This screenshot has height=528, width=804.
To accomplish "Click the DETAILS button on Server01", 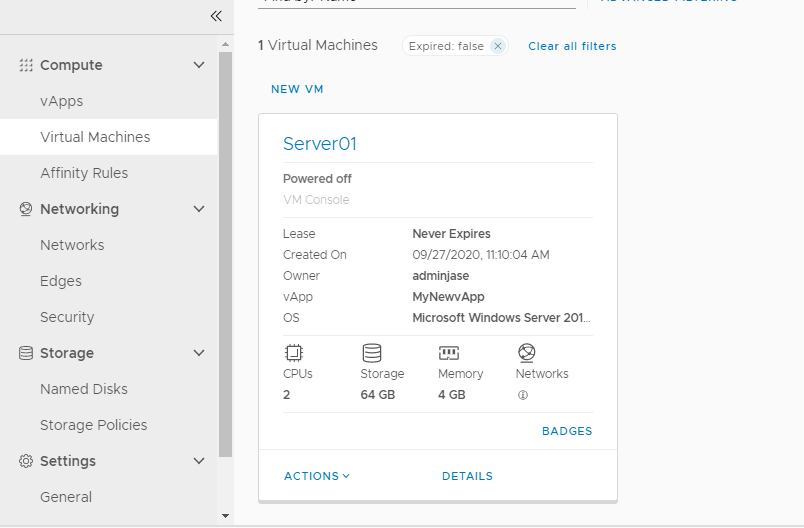I will point(467,476).
